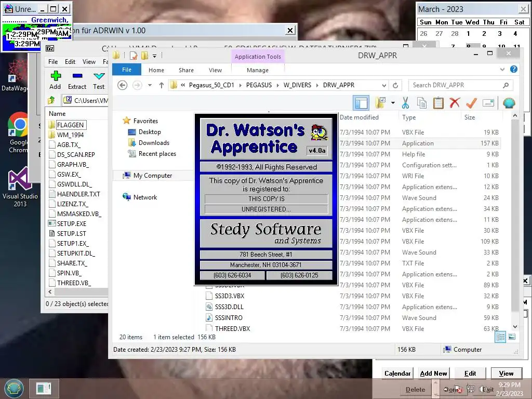Click the Start shell button on taskbar
Image resolution: width=532 pixels, height=399 pixels.
(x=14, y=389)
